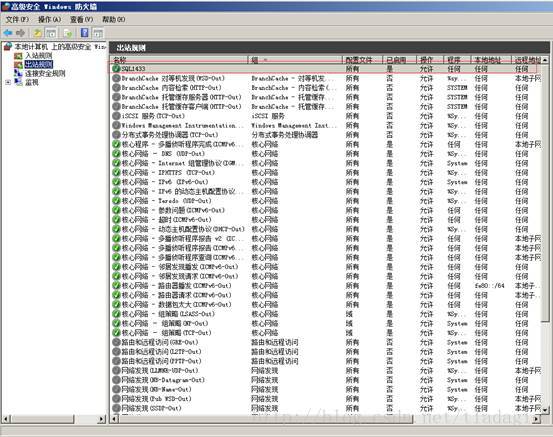Click the rule list horizontal scroll left arrow

click(x=114, y=419)
